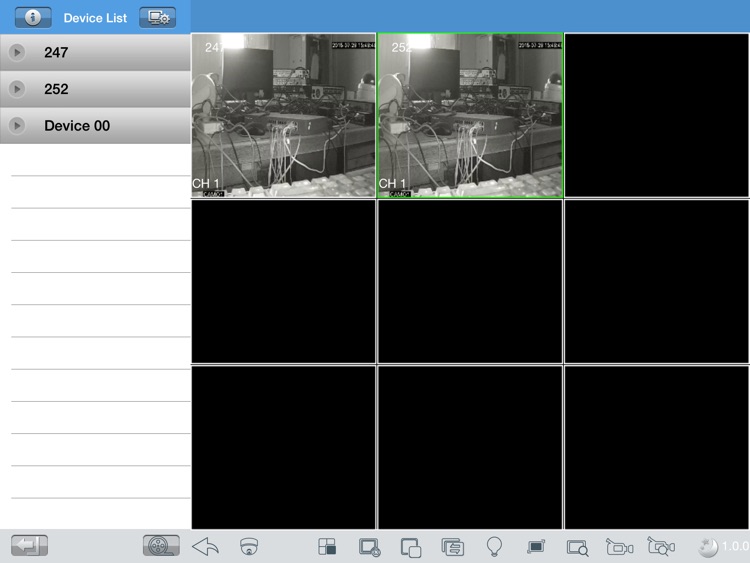
Task: Select the 247 device row
Action: (95, 52)
